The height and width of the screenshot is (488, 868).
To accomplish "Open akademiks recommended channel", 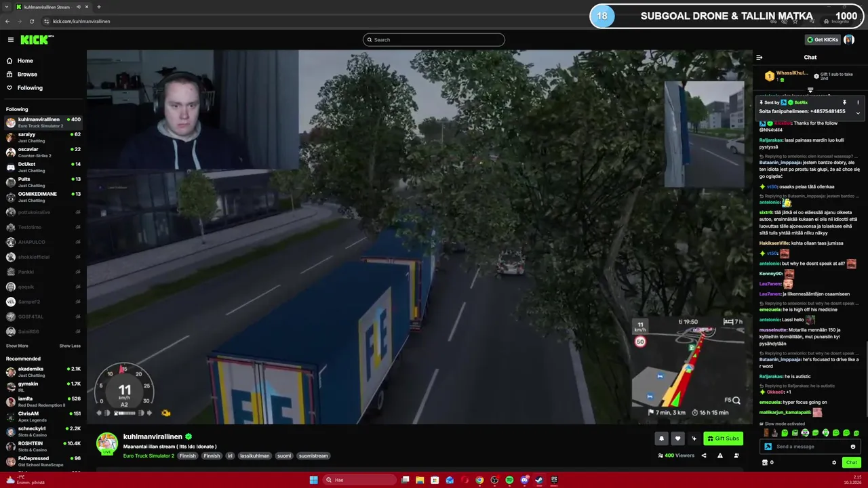I will point(43,371).
